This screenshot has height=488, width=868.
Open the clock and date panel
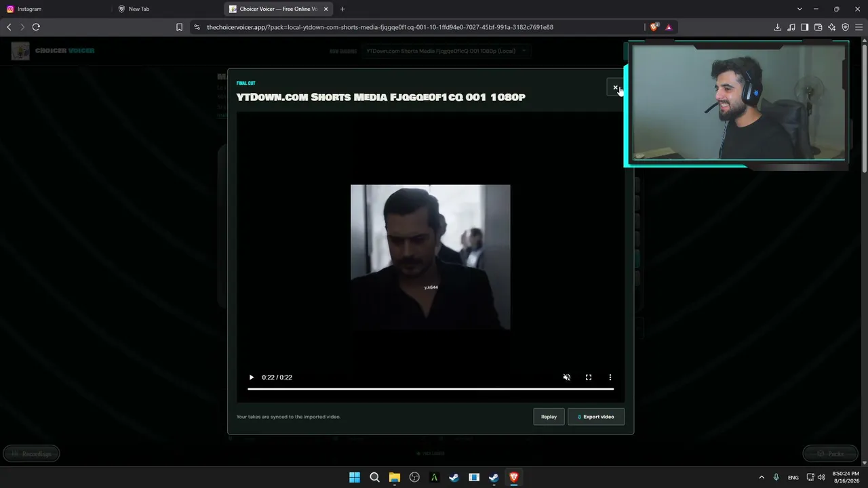(x=846, y=477)
